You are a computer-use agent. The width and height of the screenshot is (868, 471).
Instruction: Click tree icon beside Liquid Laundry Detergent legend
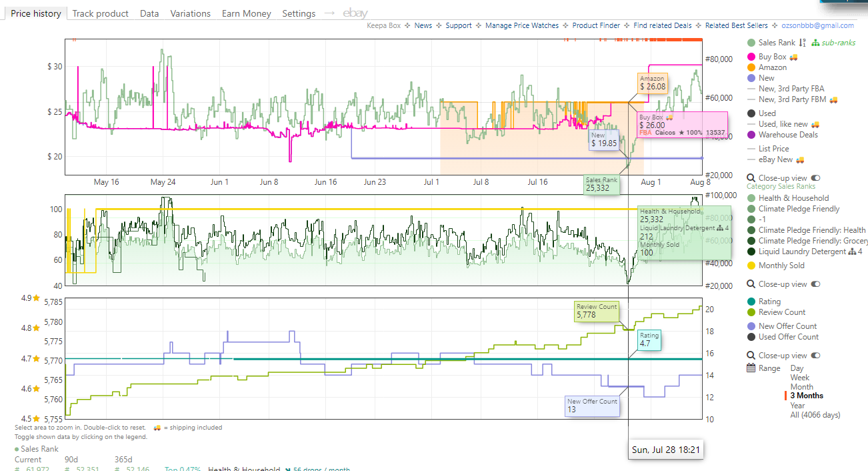click(851, 252)
